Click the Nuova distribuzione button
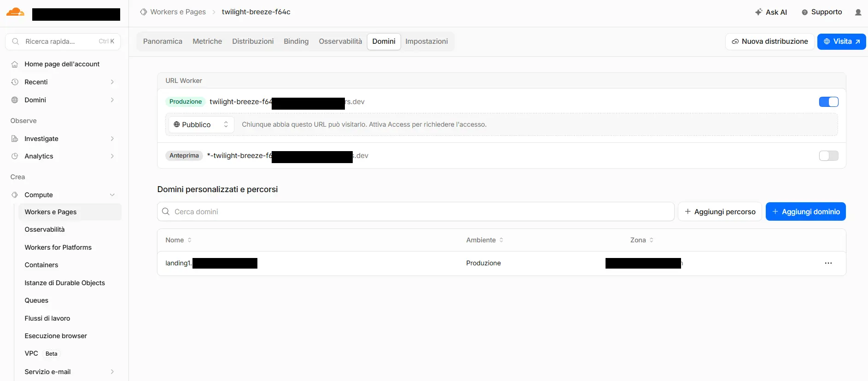Viewport: 868px width, 381px height. pyautogui.click(x=769, y=41)
